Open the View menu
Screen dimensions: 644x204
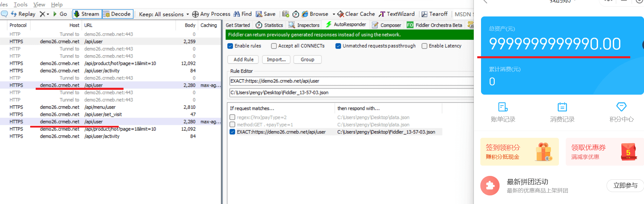pos(39,4)
